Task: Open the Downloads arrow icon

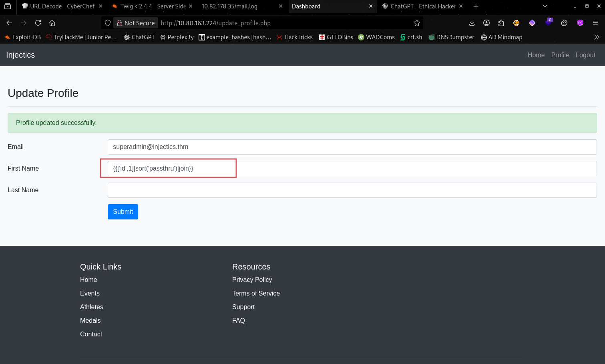Action: (472, 23)
